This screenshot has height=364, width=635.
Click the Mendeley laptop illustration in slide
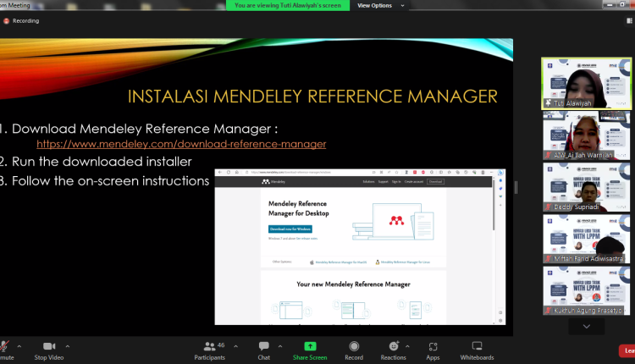click(393, 222)
